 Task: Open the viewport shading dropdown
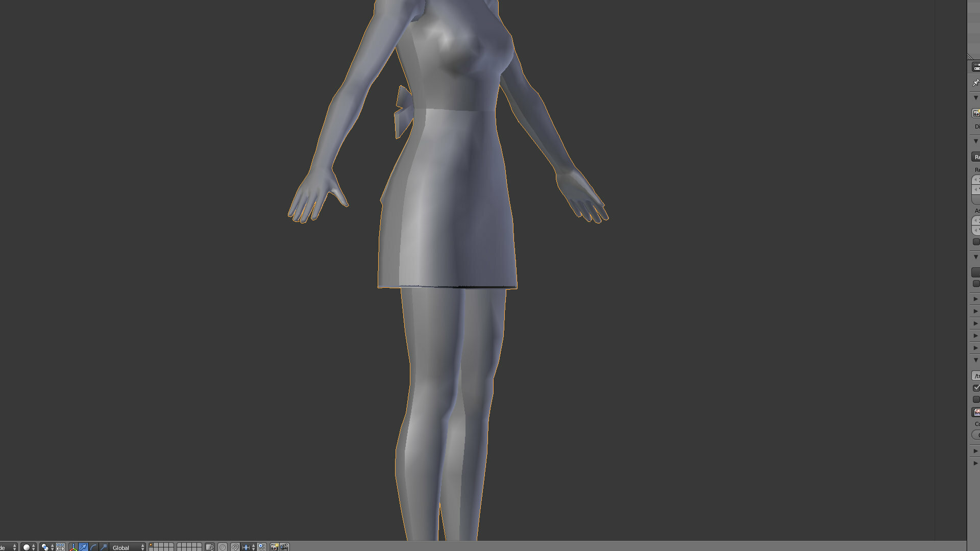pos(27,547)
